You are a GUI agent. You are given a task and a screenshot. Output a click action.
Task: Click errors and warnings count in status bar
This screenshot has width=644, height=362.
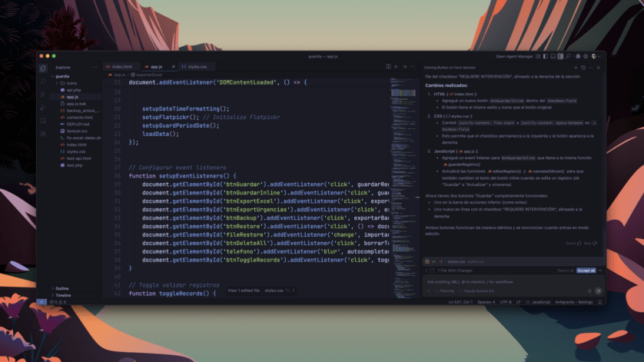click(x=58, y=302)
